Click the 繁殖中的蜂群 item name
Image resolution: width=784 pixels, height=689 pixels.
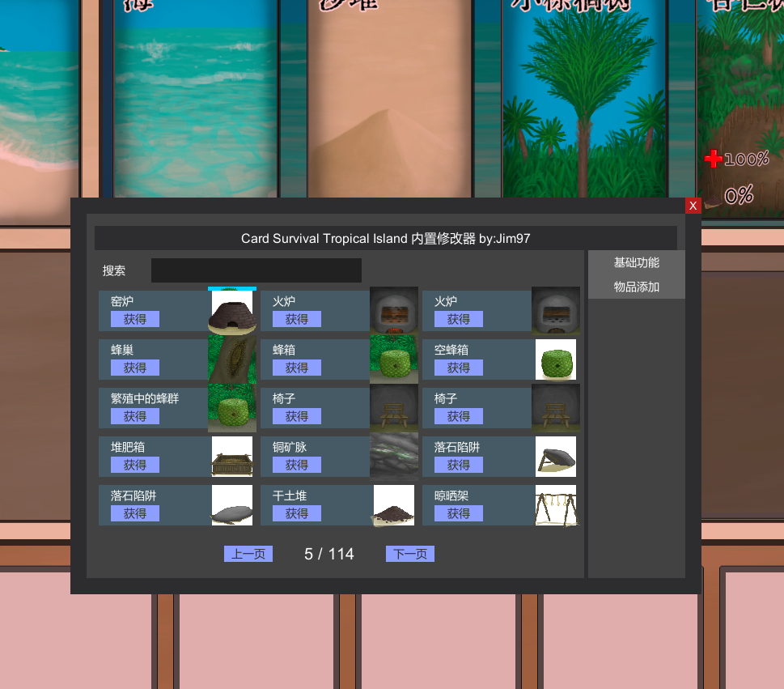145,398
